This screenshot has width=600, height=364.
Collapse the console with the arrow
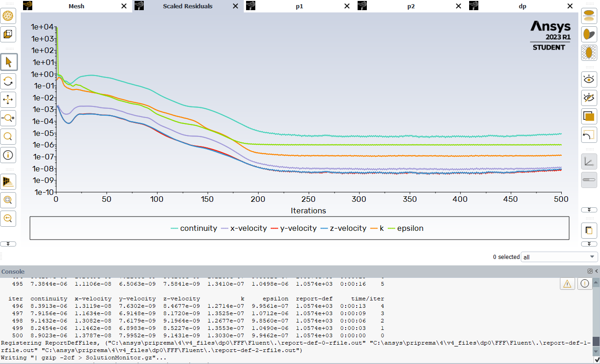(x=596, y=271)
